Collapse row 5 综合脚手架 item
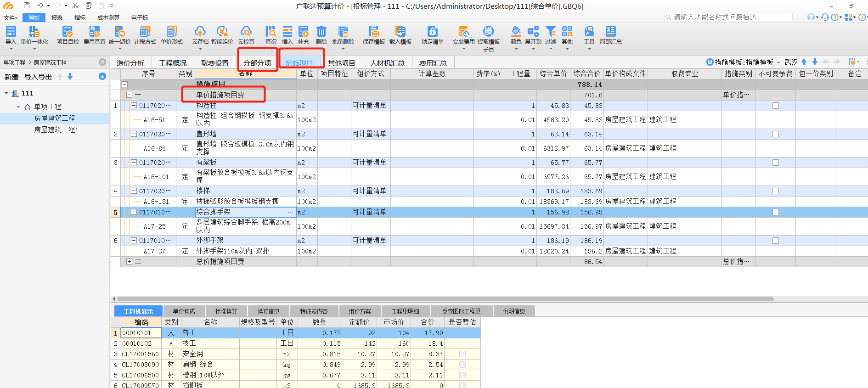Screen dimensions: 868x388 pyautogui.click(x=134, y=212)
